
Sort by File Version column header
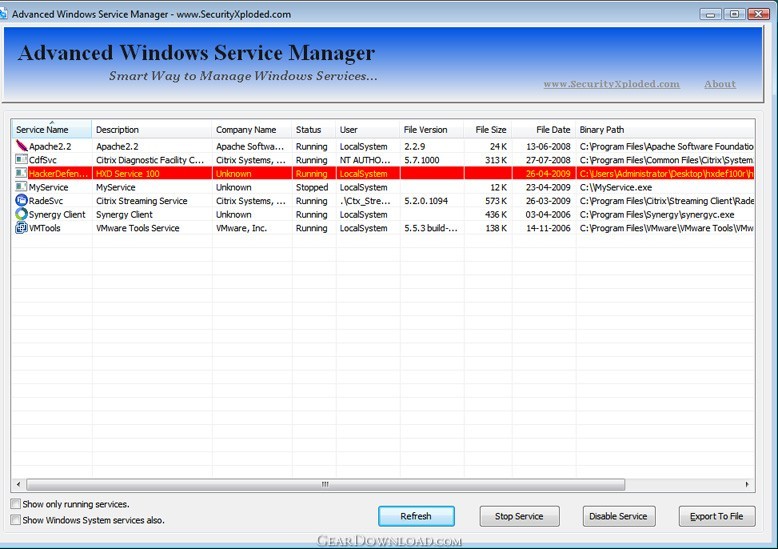[432, 130]
